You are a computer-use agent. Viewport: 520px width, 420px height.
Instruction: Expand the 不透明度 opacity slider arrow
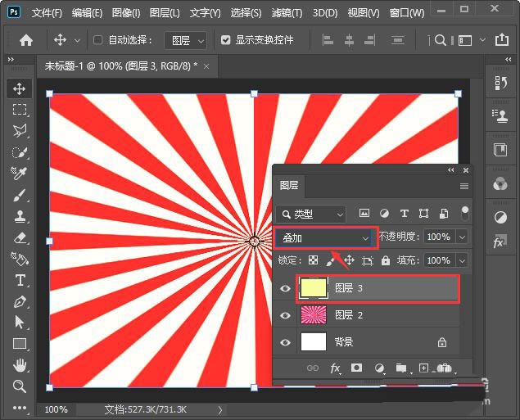462,237
